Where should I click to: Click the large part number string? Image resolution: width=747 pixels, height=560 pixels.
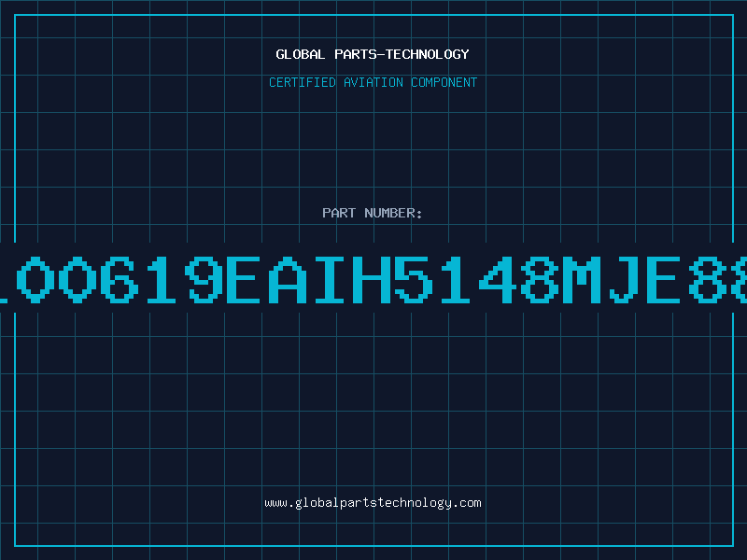point(373,279)
